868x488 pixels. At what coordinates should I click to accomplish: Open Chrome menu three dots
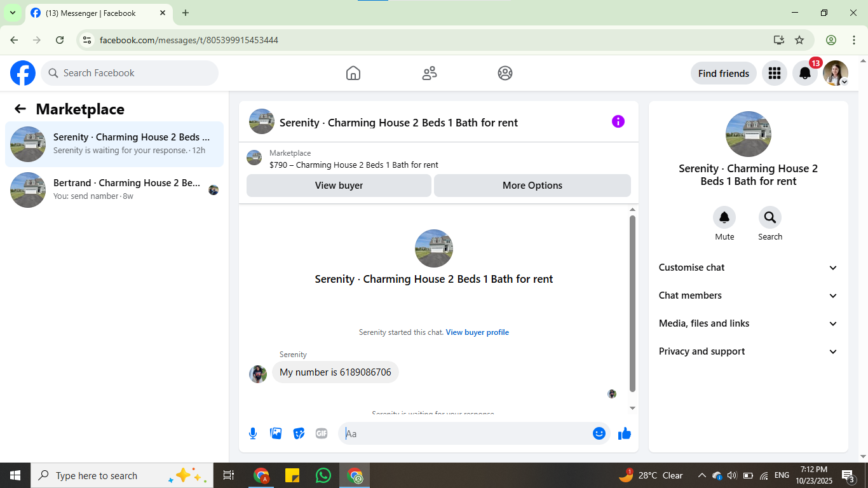coord(854,40)
